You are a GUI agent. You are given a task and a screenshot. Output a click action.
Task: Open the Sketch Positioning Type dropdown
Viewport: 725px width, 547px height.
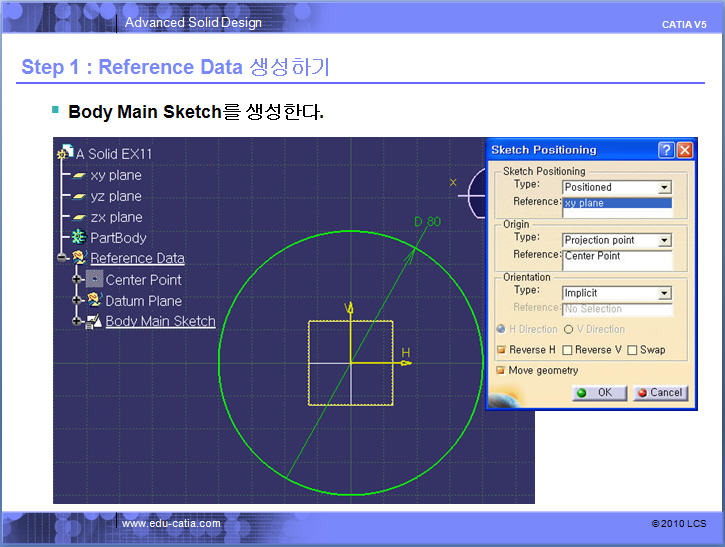664,187
